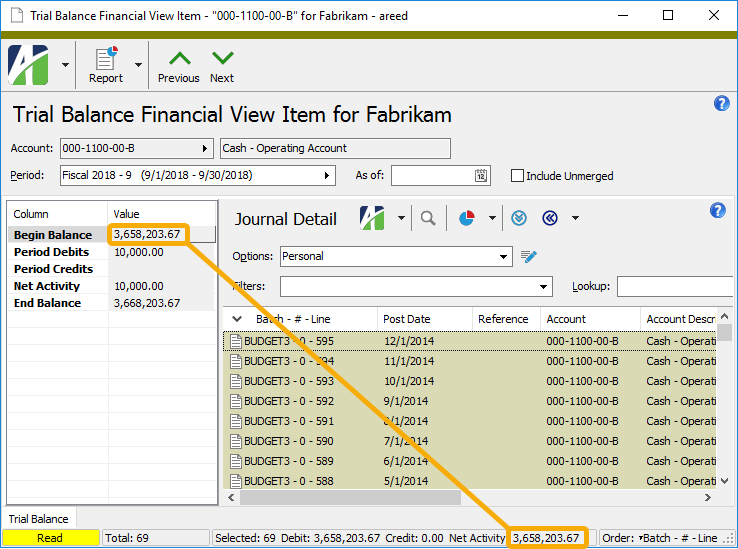Image resolution: width=738 pixels, height=549 pixels.
Task: Click the Total: 69 status entry
Action: [155, 538]
